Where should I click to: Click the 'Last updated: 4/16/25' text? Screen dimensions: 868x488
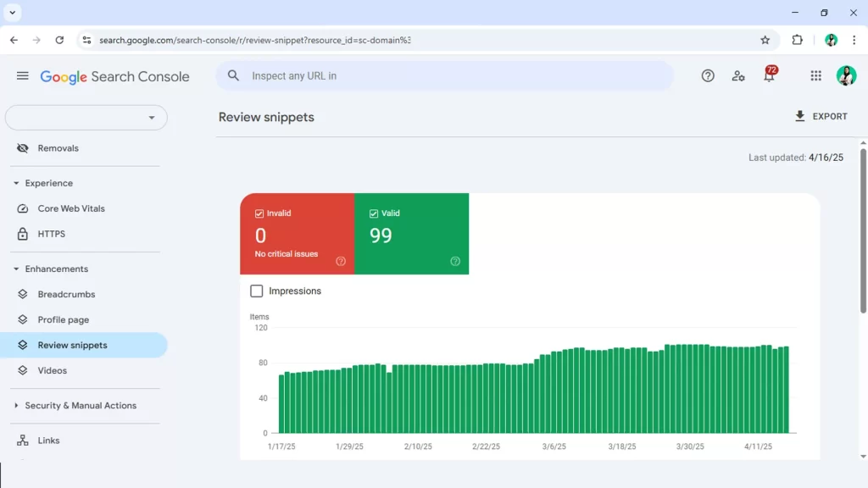click(795, 158)
